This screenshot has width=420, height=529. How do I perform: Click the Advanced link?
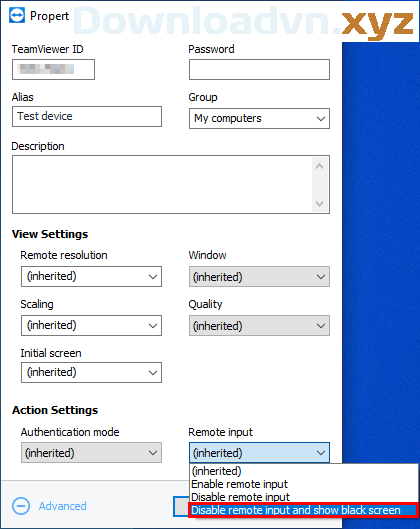click(x=62, y=506)
